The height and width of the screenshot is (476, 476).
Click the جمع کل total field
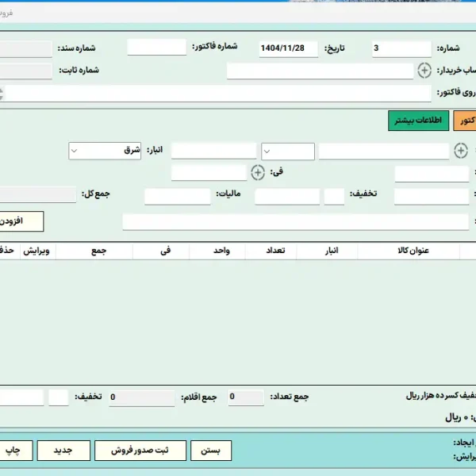[x=37, y=194]
